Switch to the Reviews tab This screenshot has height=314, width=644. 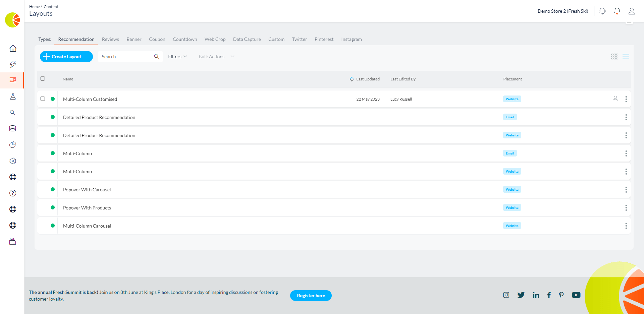pos(110,39)
